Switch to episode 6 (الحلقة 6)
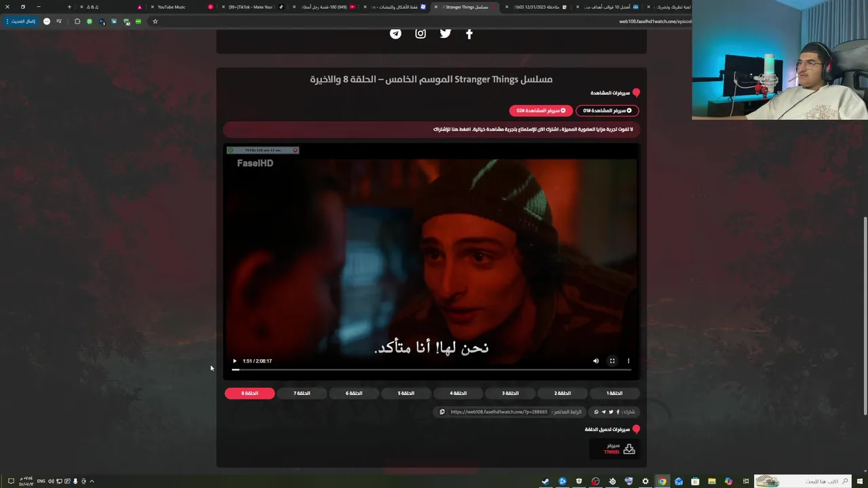Image resolution: width=868 pixels, height=488 pixels. 354,393
